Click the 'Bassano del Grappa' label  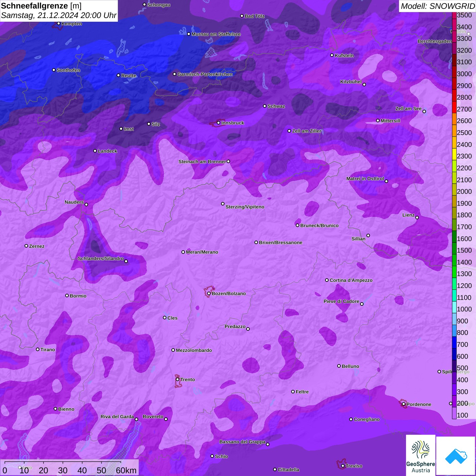[242, 442]
